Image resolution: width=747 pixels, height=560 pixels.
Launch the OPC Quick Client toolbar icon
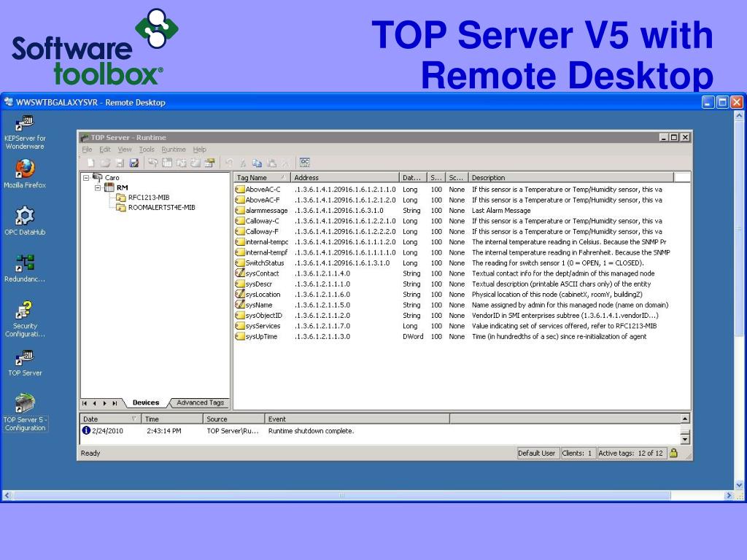(305, 163)
